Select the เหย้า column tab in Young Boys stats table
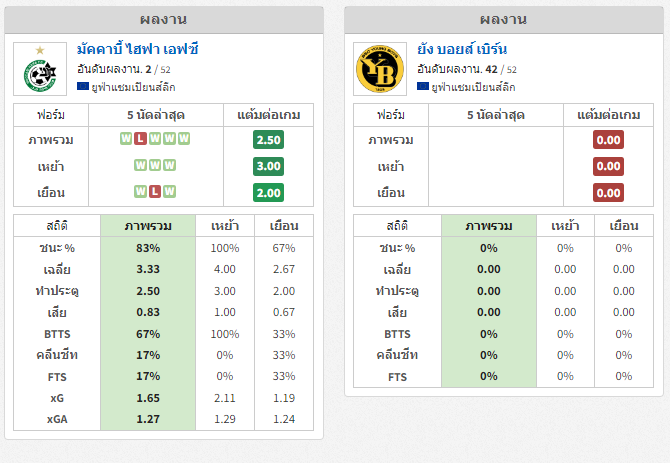 click(x=565, y=226)
